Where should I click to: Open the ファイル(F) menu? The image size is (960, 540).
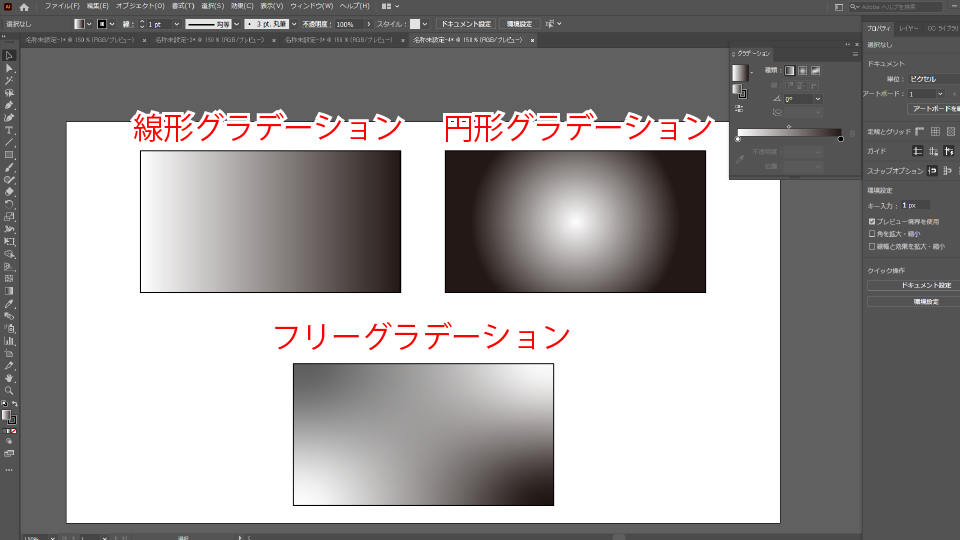click(x=62, y=6)
